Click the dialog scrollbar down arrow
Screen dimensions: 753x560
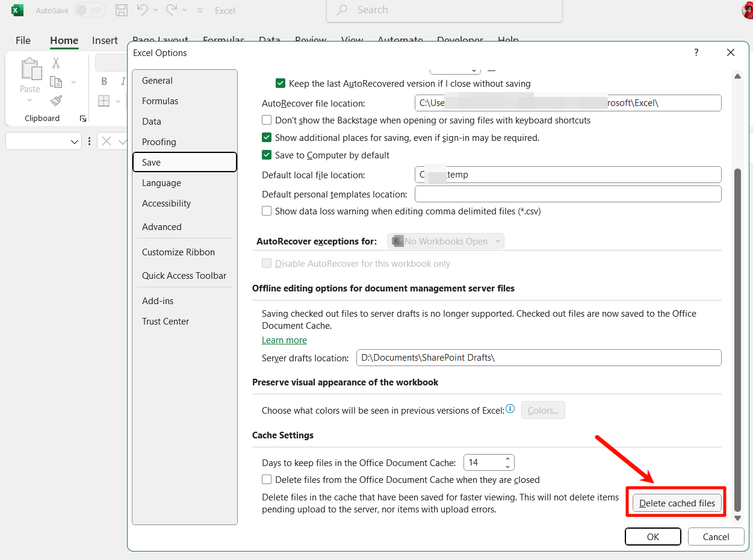[x=737, y=518]
